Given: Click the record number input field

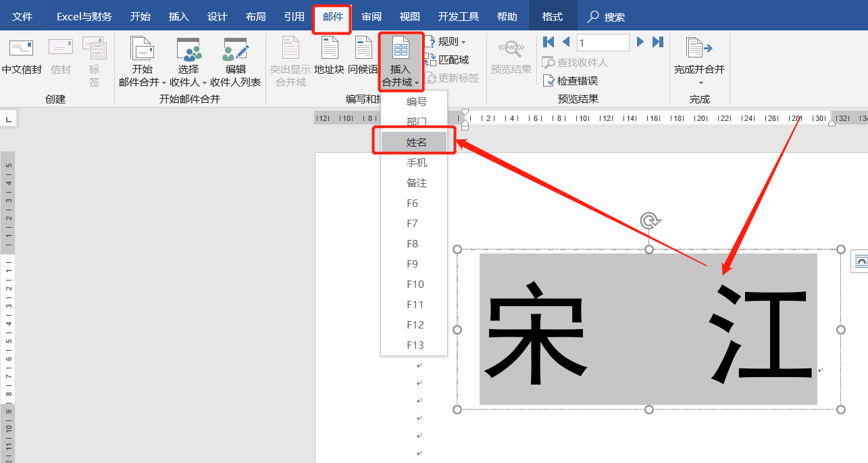Looking at the screenshot, I should tap(603, 43).
